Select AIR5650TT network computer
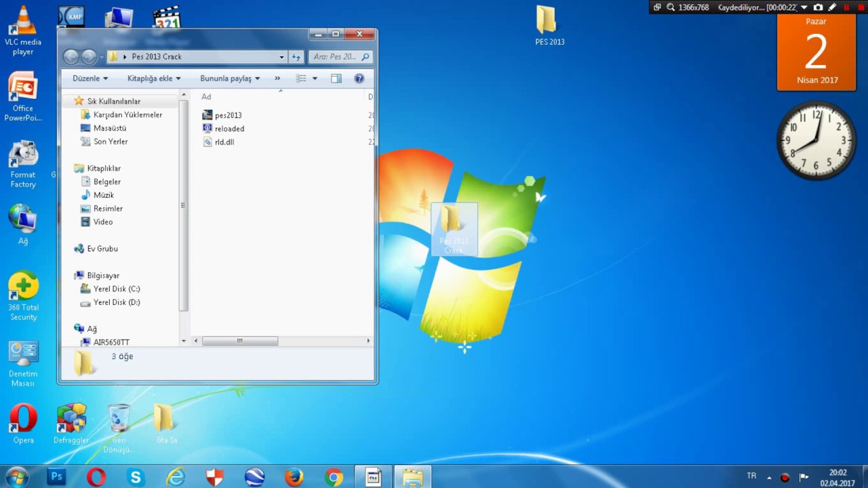 (111, 342)
